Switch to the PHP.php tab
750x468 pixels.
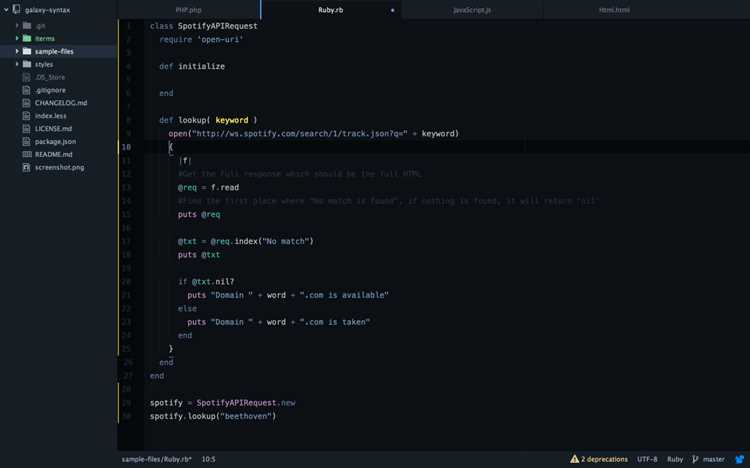point(188,10)
